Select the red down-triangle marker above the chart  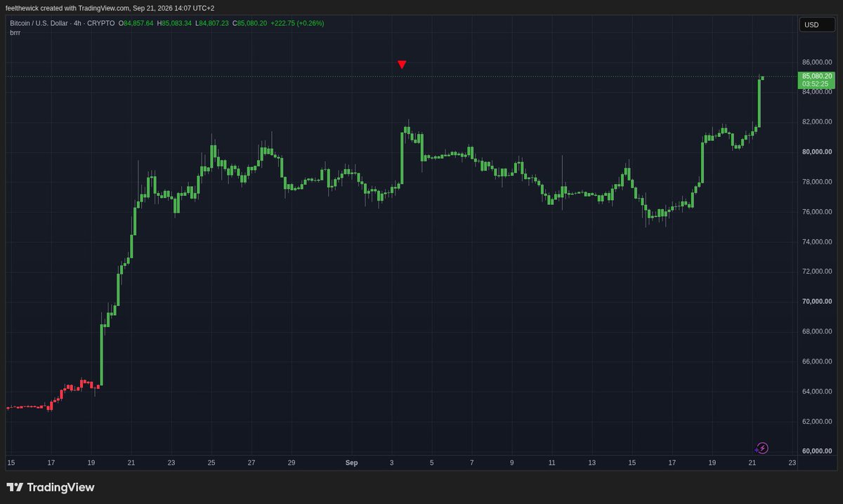click(x=402, y=65)
